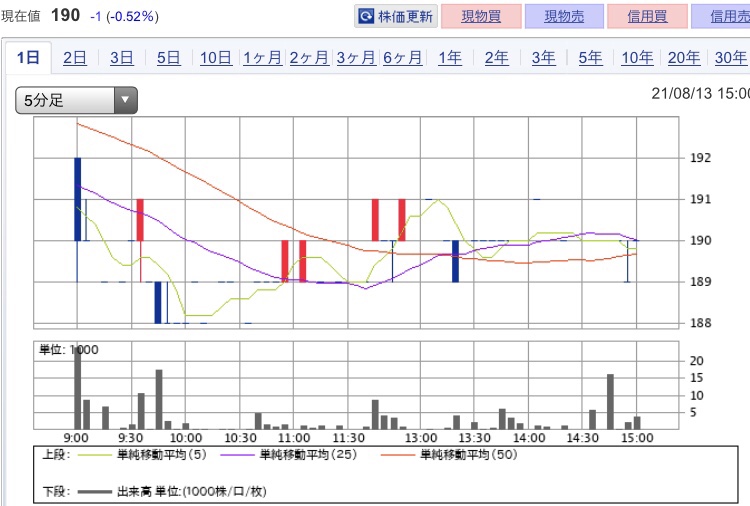Switch to the 10日 period tab
750x506 pixels.
click(215, 58)
